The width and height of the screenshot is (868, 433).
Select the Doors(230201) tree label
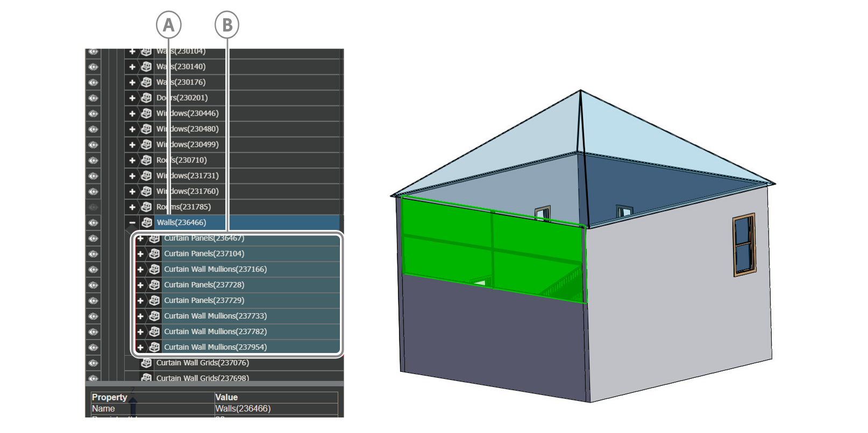(182, 98)
